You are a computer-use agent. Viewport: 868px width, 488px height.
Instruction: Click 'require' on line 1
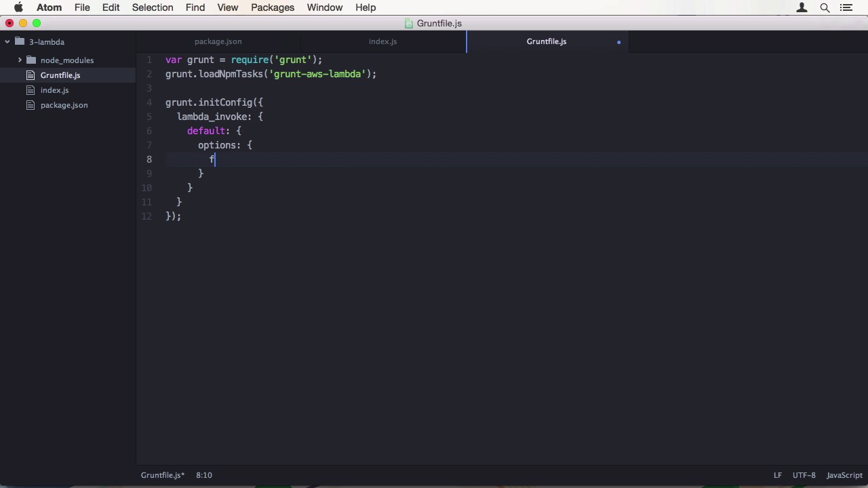pyautogui.click(x=250, y=60)
